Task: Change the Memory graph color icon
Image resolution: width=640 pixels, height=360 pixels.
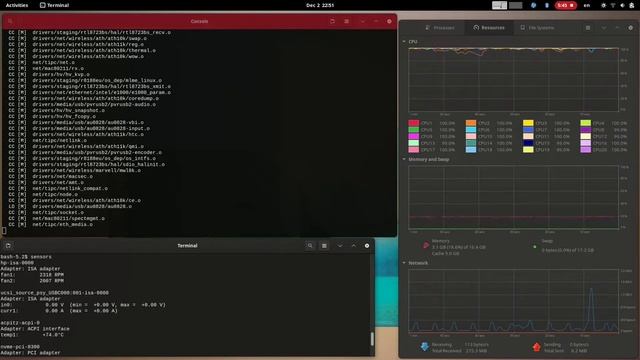Action: [426, 245]
